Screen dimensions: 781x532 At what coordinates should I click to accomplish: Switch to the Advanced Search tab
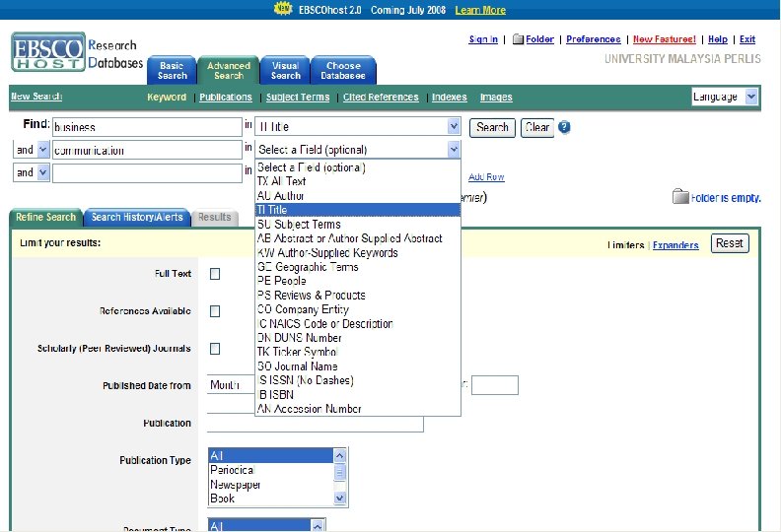tap(229, 70)
